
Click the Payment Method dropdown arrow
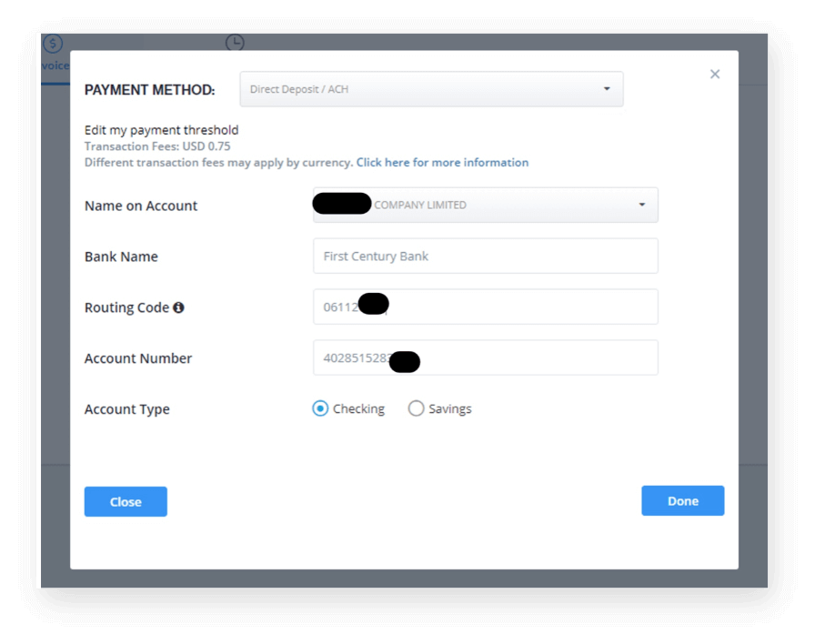(x=607, y=89)
